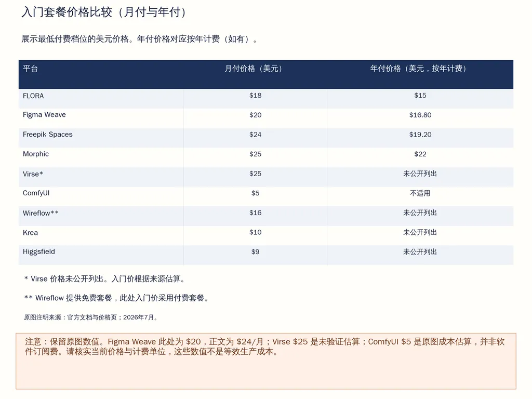Click the footnote * Virse 价格未公开列出
The height and width of the screenshot is (399, 532).
pyautogui.click(x=105, y=279)
